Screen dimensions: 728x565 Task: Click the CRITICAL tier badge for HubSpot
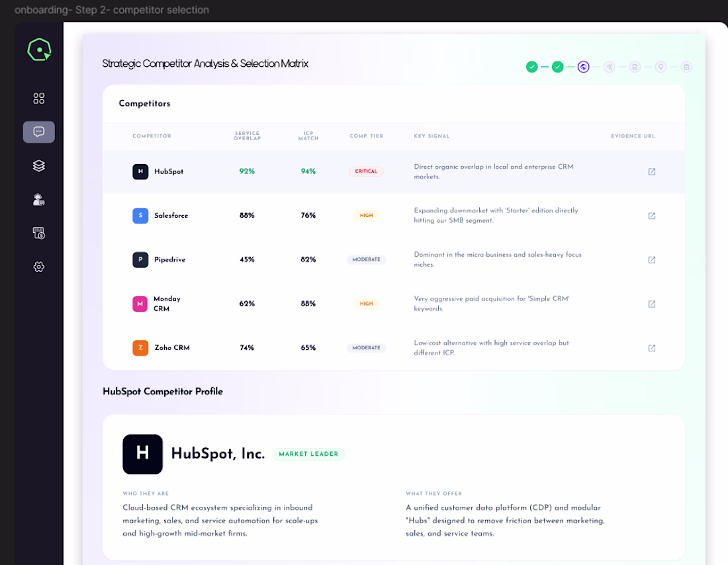[x=367, y=171]
